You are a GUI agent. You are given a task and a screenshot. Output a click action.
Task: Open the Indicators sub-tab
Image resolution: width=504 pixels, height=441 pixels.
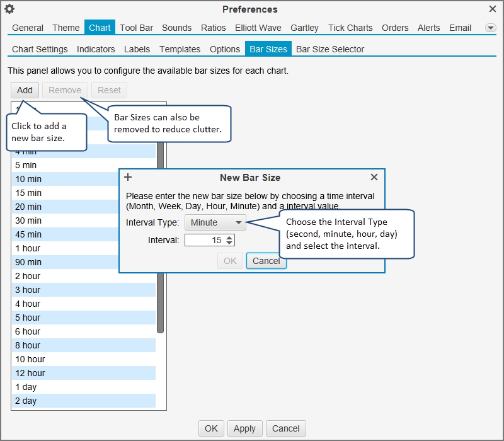point(96,49)
